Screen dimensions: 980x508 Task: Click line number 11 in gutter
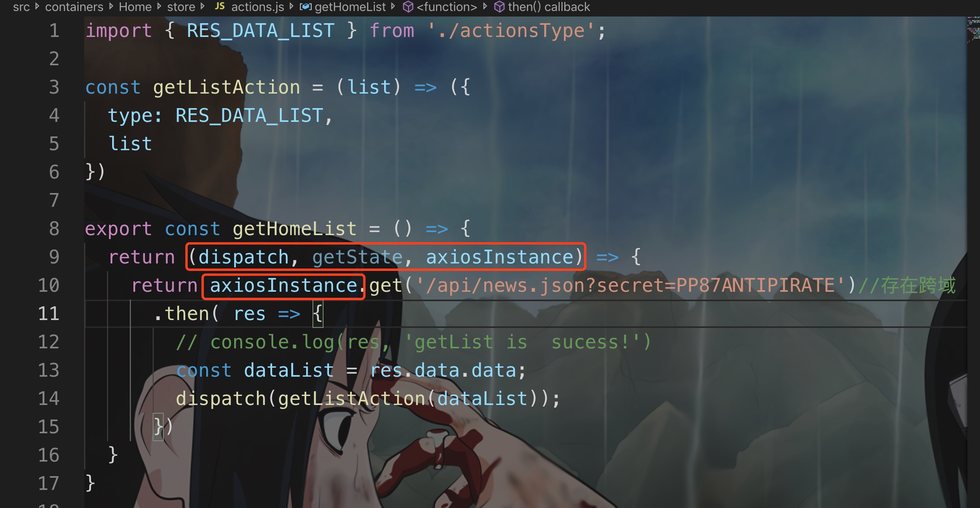[48, 313]
